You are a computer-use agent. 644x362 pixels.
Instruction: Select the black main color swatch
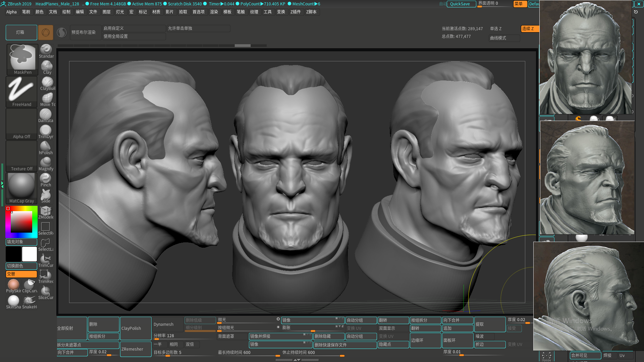13,254
